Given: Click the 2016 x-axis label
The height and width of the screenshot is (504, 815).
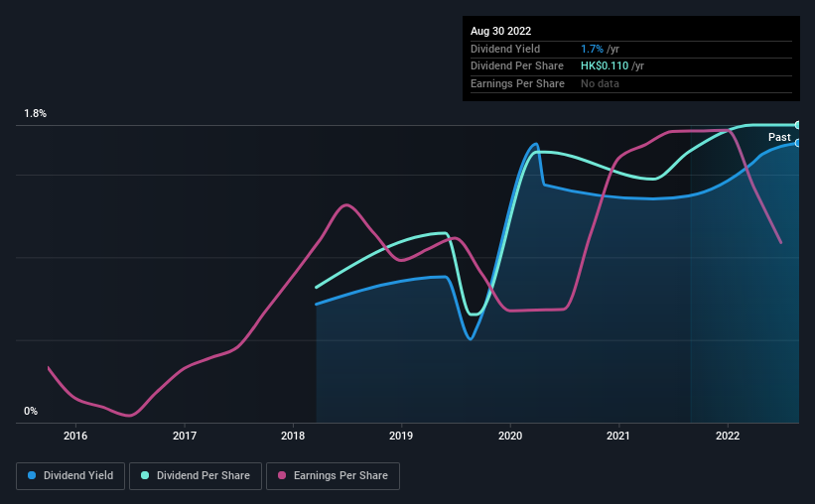Looking at the screenshot, I should [75, 436].
